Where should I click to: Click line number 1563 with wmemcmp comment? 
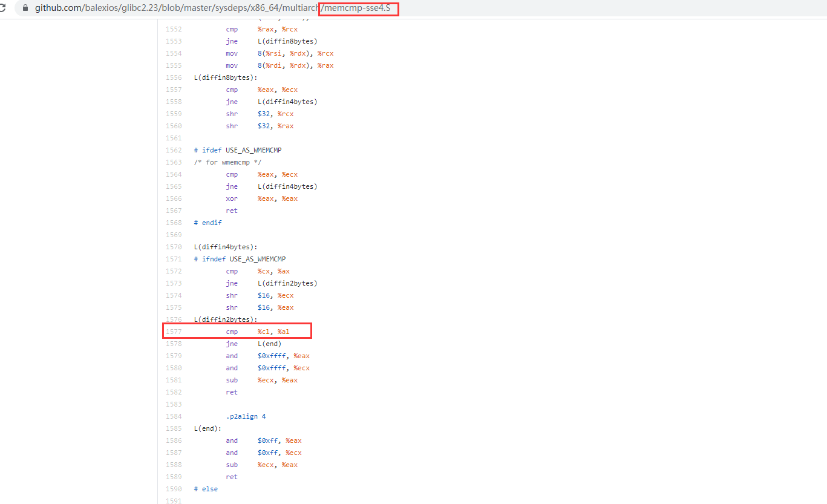point(174,162)
